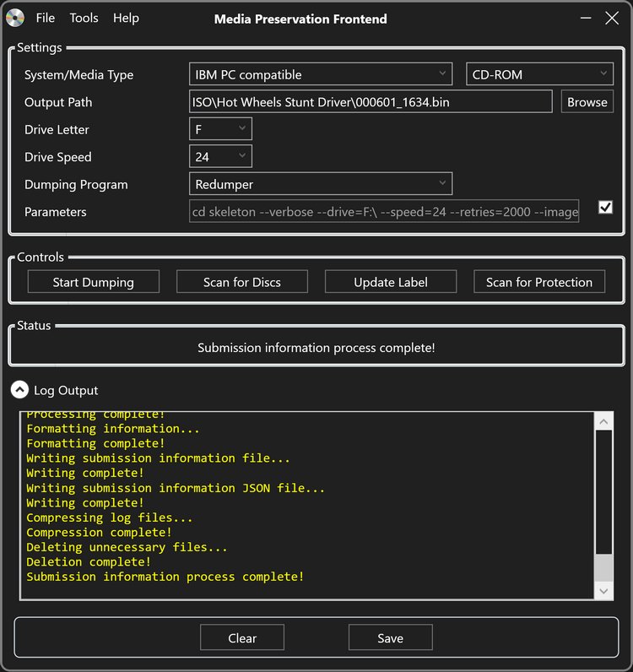This screenshot has width=633, height=672.
Task: Click the 'Dumping Program' label
Action: pyautogui.click(x=76, y=184)
